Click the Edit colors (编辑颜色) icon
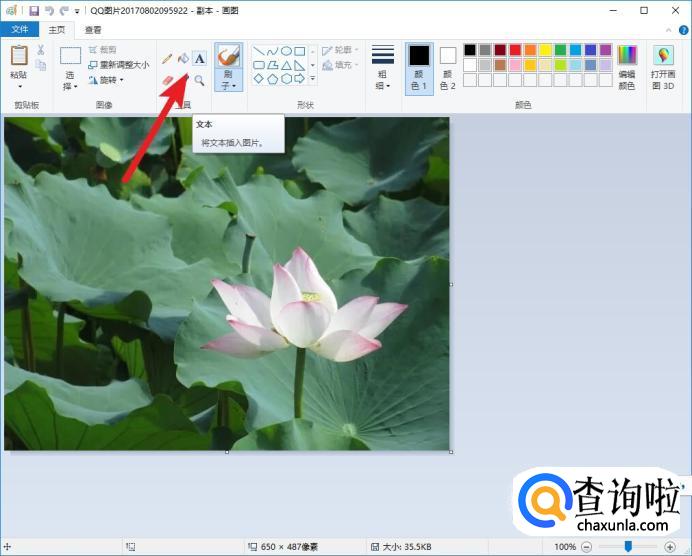Screen dimensions: 692x556 click(x=627, y=67)
